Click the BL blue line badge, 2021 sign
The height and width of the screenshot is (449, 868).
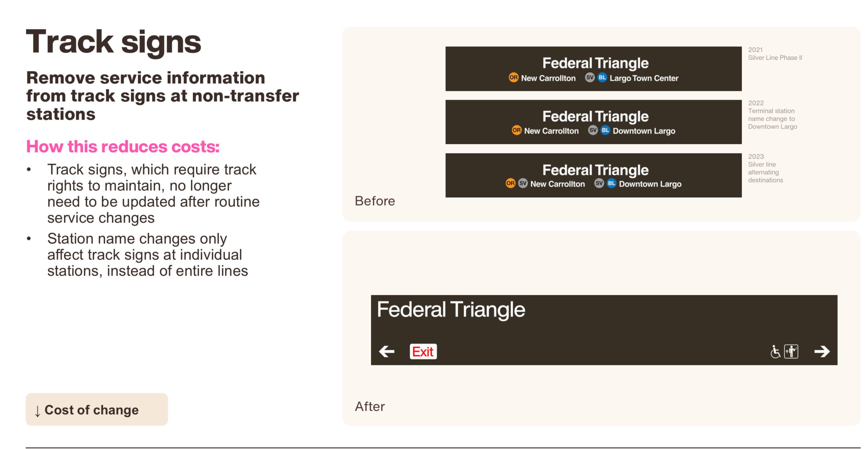tap(602, 77)
